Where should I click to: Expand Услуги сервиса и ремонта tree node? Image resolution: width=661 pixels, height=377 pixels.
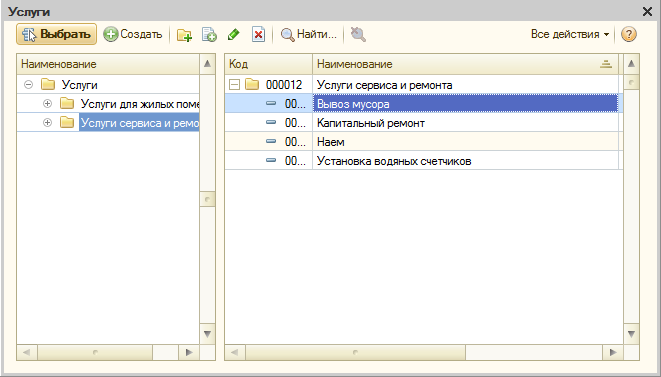click(x=47, y=122)
